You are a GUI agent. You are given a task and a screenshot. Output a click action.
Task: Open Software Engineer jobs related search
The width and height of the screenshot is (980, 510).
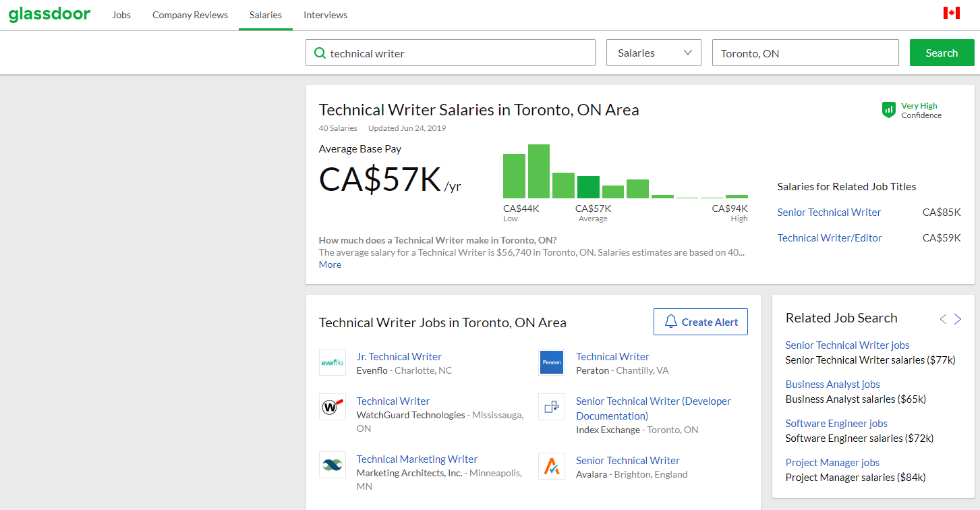pos(836,423)
